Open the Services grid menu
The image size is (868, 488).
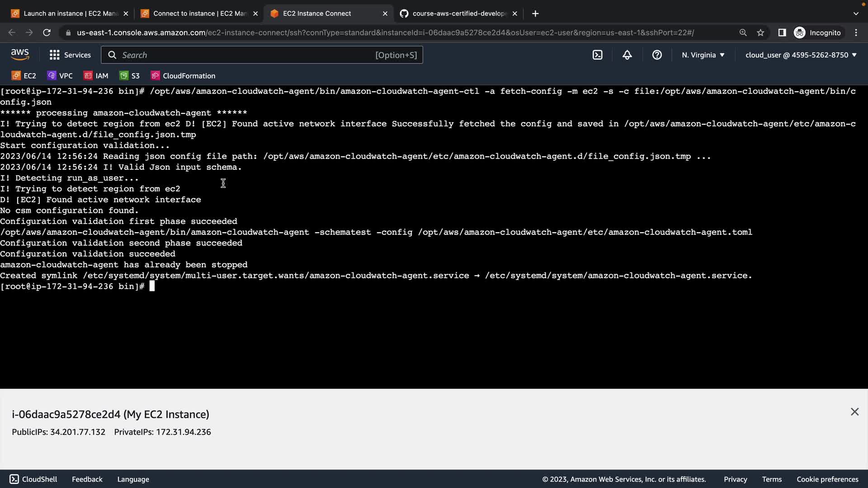70,55
